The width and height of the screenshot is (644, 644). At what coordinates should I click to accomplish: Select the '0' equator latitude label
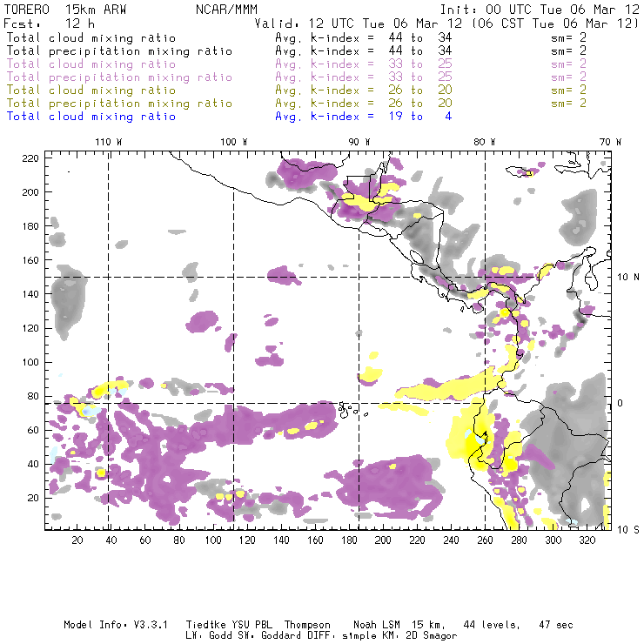tap(621, 403)
